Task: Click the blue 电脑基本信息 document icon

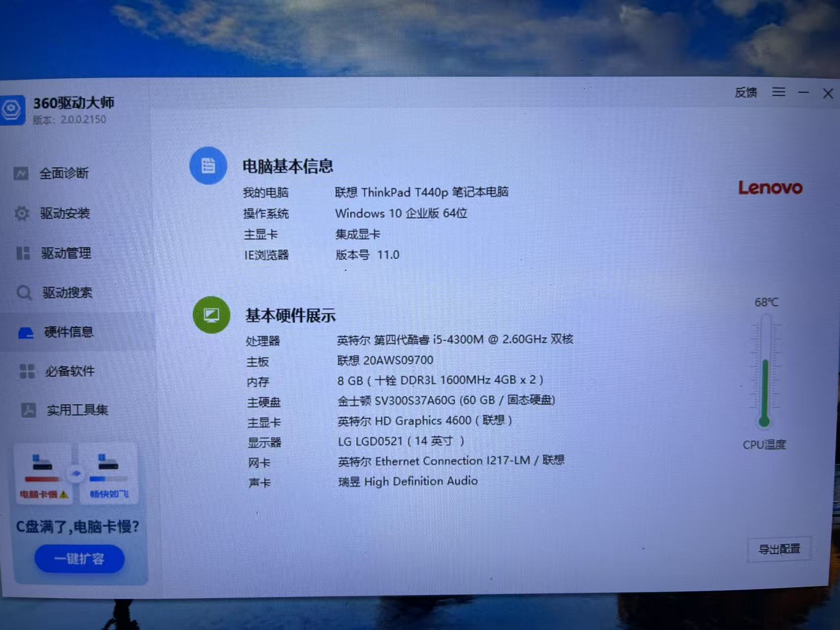Action: (208, 166)
